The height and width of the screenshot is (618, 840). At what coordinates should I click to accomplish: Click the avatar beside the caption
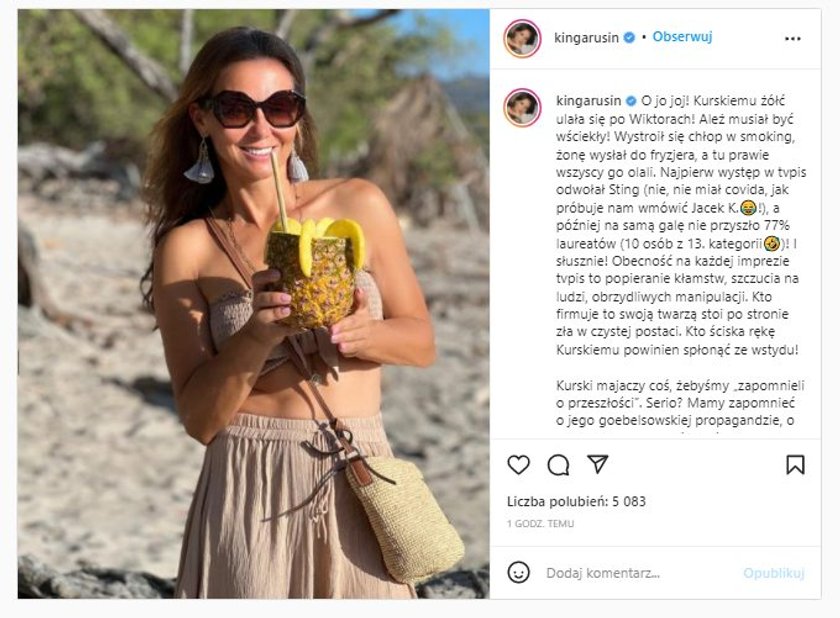(522, 107)
